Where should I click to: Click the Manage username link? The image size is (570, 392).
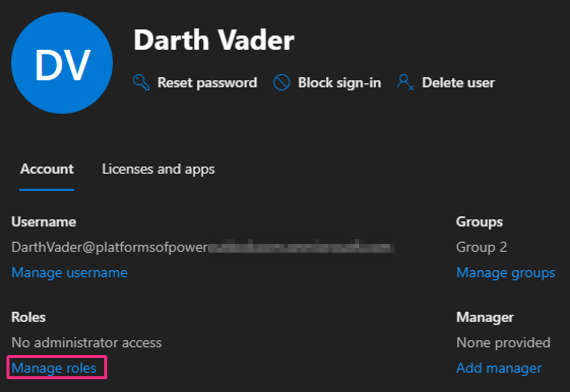[69, 273]
